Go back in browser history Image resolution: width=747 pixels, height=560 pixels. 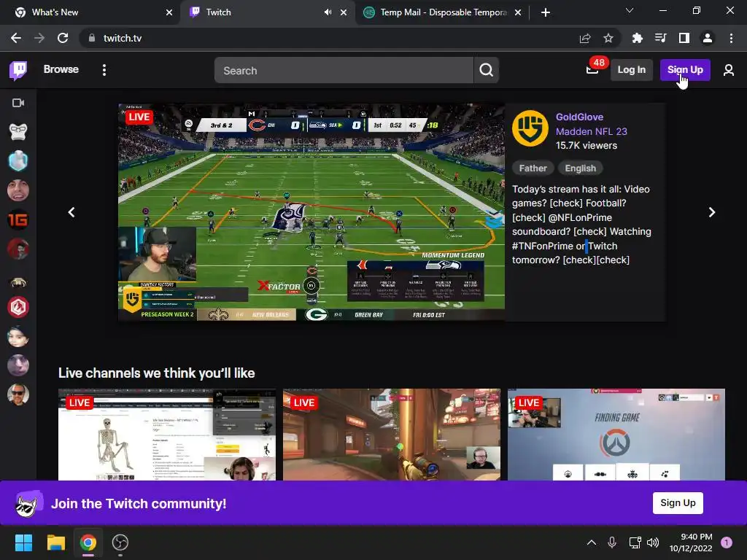(16, 38)
